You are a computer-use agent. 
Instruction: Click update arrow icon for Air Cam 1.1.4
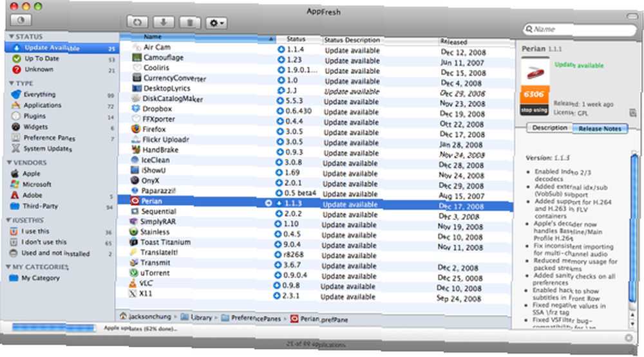281,50
